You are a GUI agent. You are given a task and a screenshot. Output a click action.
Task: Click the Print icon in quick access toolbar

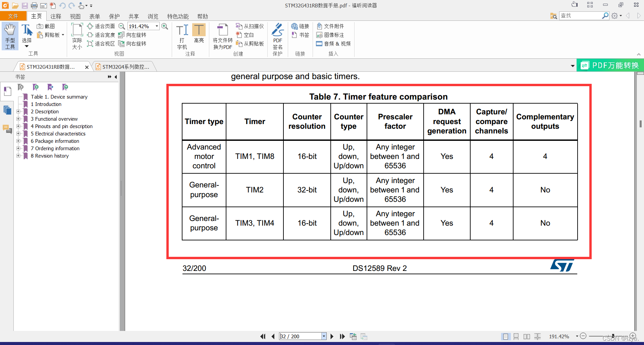pyautogui.click(x=34, y=5)
